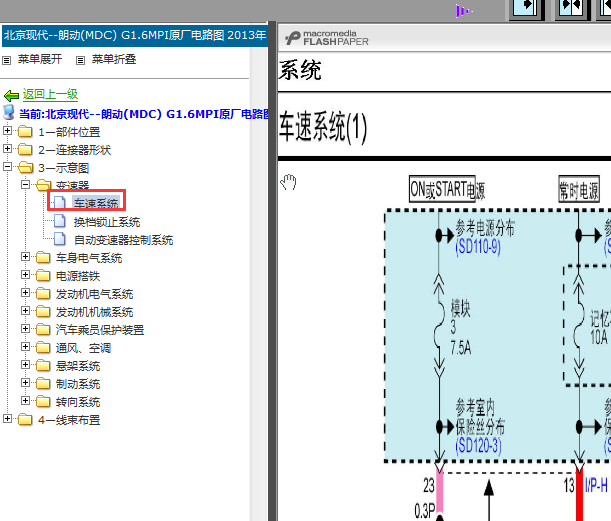Click the 北京现代--朗动(MDC) blue title bar
This screenshot has height=521, width=611.
tap(135, 35)
